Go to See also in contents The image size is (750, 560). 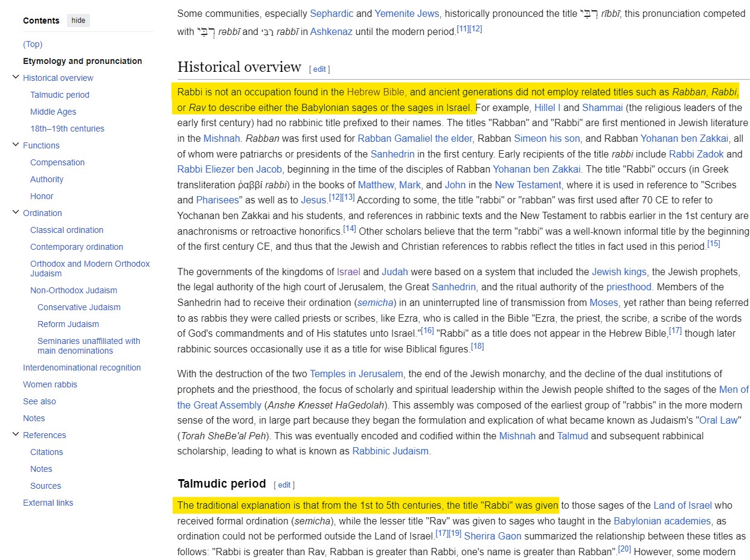pos(39,401)
